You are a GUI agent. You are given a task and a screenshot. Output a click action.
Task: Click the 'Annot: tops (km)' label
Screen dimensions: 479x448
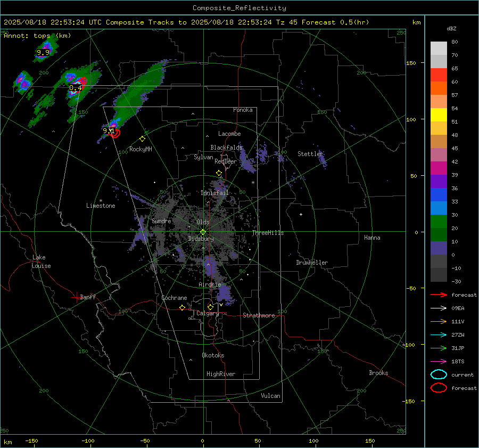pyautogui.click(x=37, y=36)
